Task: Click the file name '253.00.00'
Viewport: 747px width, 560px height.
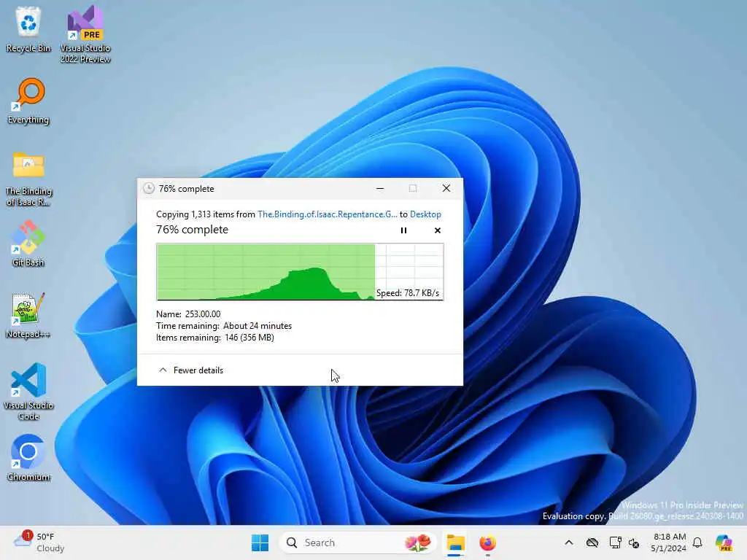Action: click(x=203, y=314)
